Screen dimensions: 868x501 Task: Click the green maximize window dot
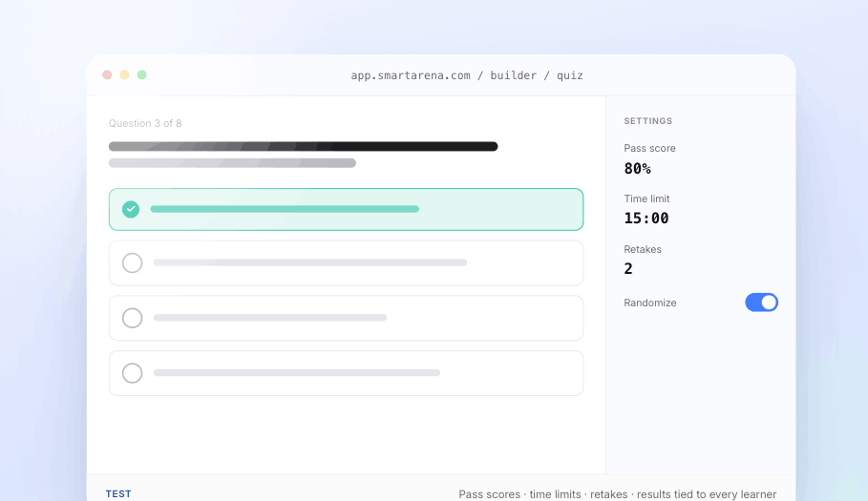point(141,74)
